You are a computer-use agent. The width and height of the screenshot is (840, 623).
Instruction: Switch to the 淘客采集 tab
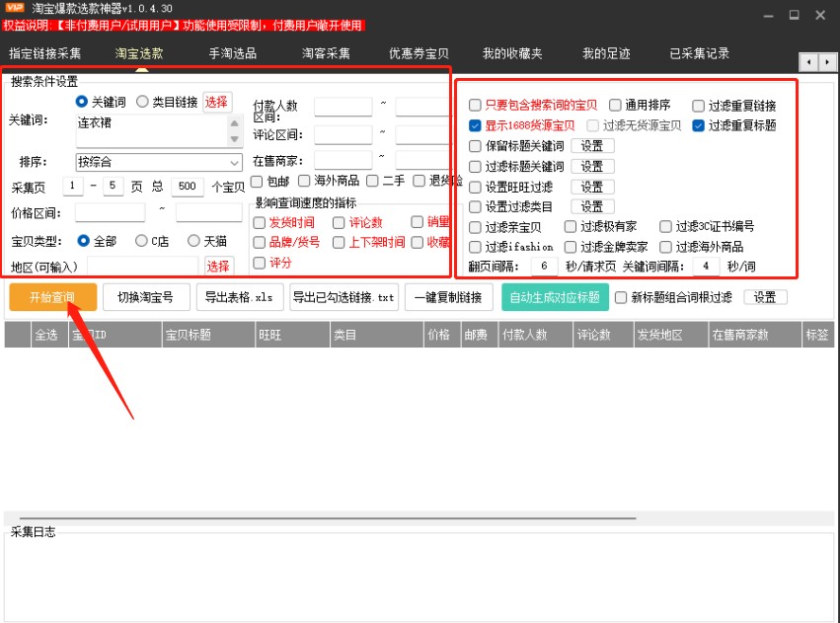coord(326,53)
